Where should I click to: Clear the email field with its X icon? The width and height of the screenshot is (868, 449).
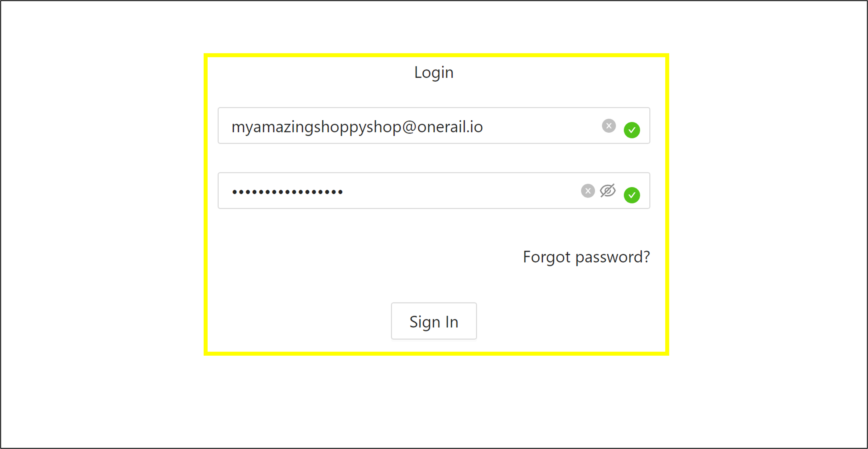point(609,126)
